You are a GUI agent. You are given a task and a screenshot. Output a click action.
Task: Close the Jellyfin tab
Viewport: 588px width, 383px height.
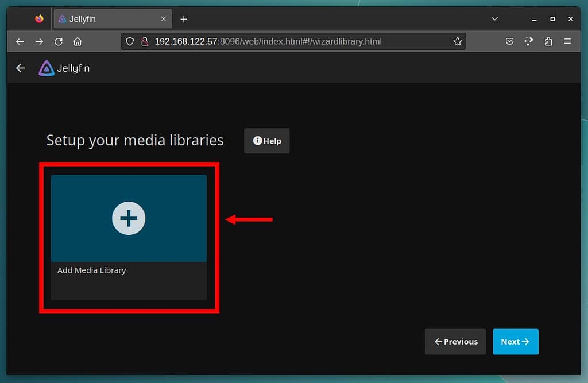tap(164, 19)
